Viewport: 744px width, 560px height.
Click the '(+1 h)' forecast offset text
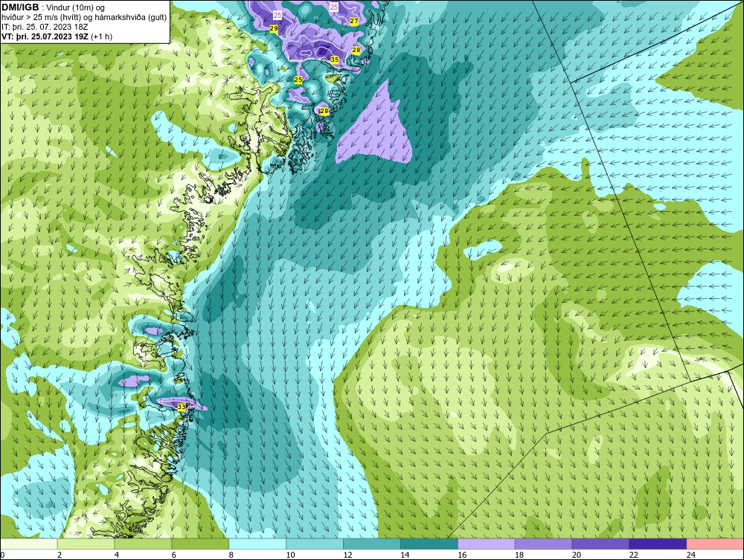pos(101,36)
